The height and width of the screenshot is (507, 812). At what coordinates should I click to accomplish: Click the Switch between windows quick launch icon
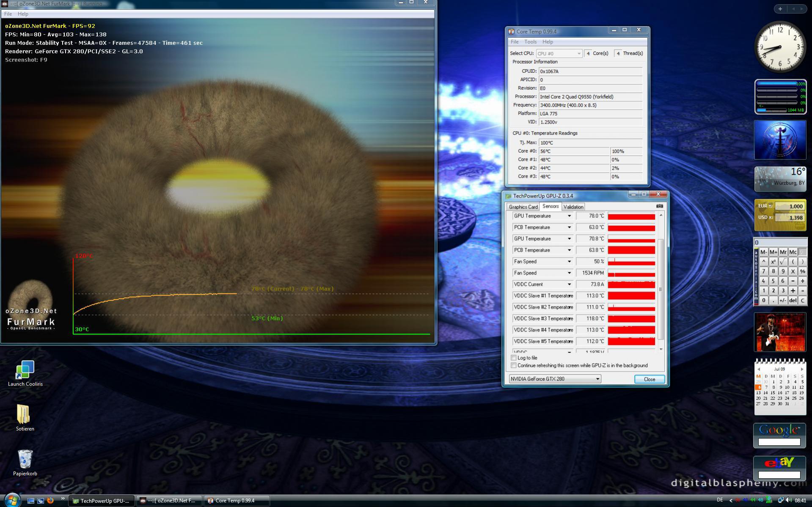coord(41,500)
